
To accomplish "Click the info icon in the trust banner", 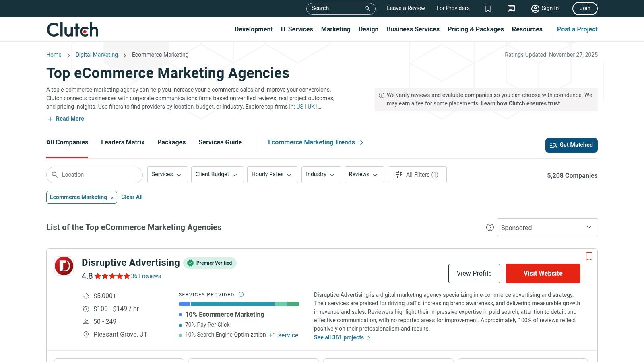I will pyautogui.click(x=381, y=95).
